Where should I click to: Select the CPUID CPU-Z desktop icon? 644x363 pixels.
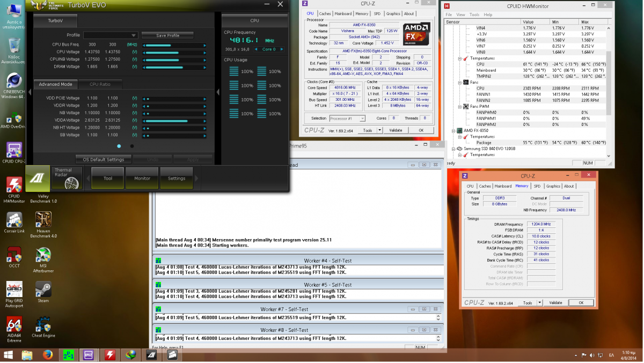point(14,153)
